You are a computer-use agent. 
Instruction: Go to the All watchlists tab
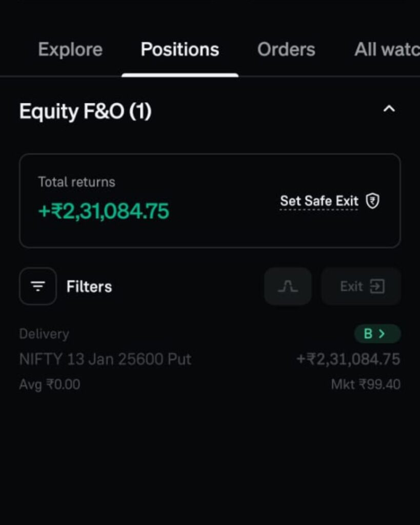387,50
